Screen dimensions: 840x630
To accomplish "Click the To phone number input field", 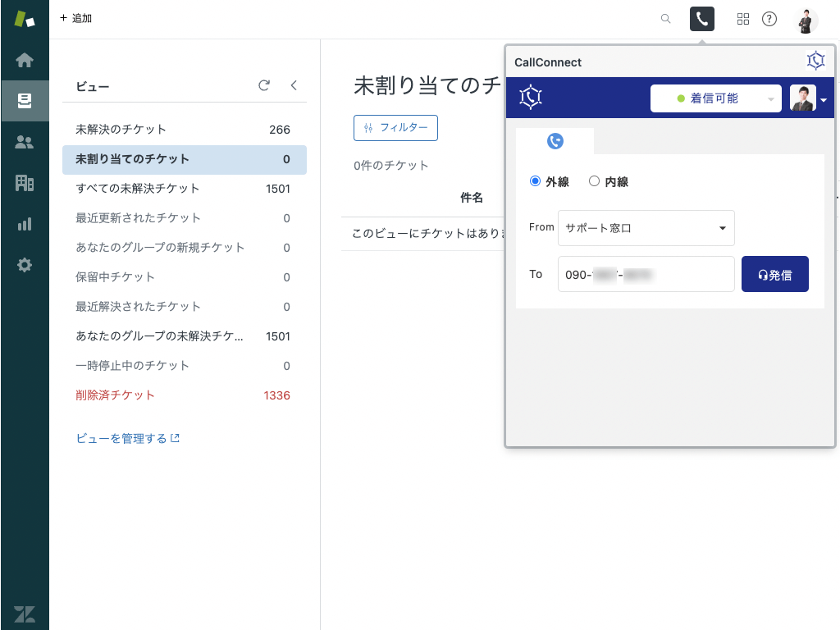I will [646, 274].
